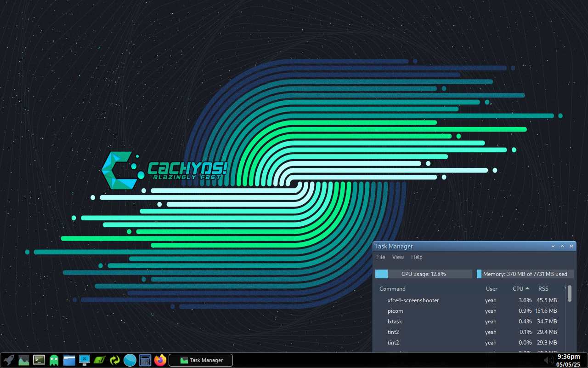Click the CPU column header sort arrow
Viewport: 588px width, 368px height.
(x=527, y=288)
